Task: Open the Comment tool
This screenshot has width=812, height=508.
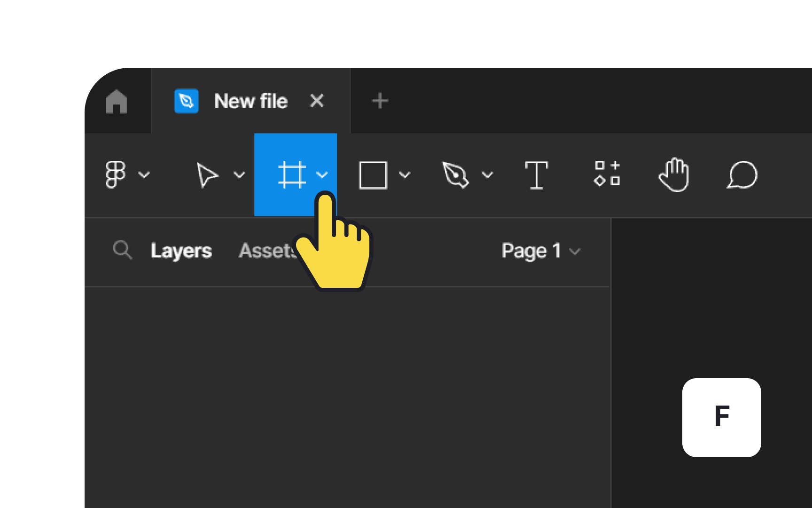Action: click(742, 175)
